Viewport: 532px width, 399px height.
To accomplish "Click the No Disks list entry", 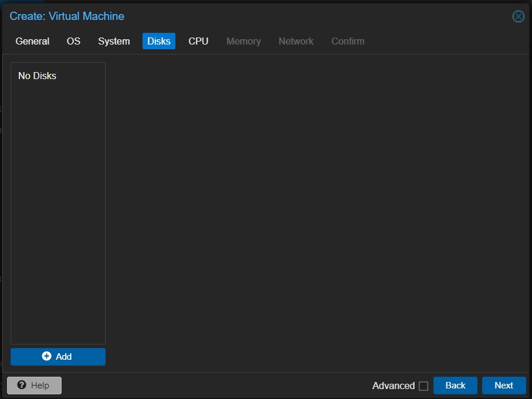I will [38, 76].
